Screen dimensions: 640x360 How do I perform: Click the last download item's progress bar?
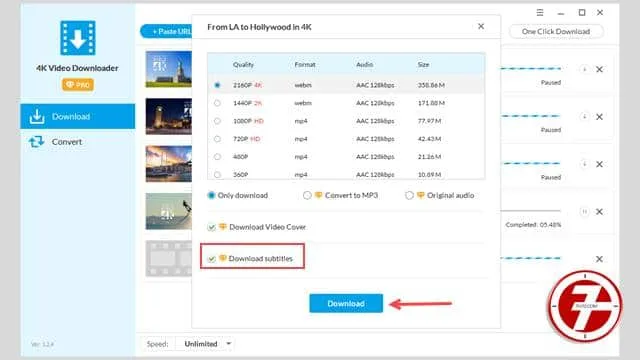coord(531,258)
